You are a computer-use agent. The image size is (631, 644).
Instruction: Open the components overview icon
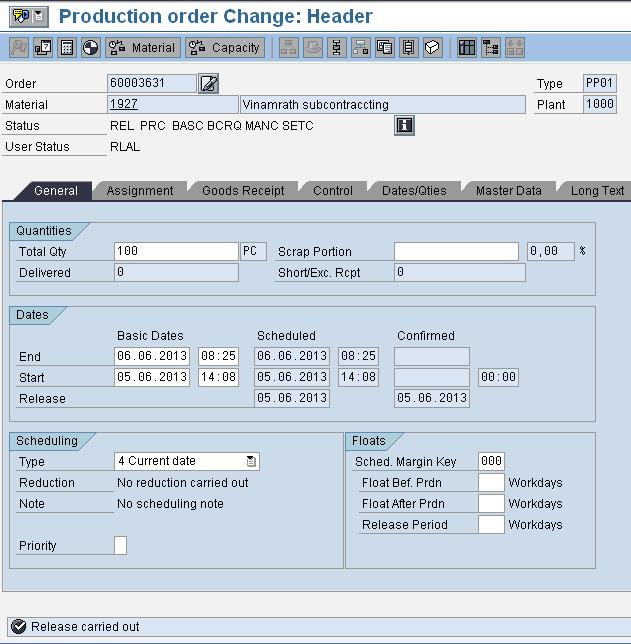click(360, 47)
